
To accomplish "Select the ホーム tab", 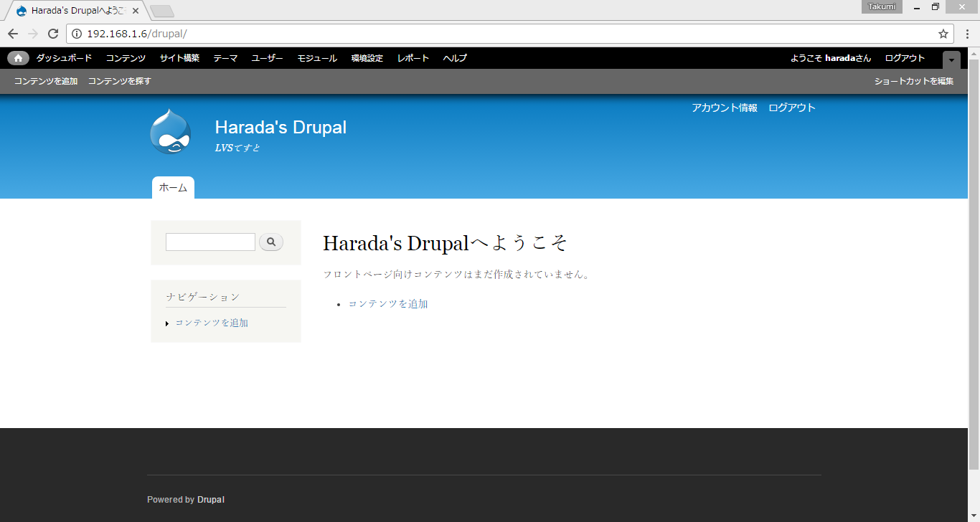I will pyautogui.click(x=173, y=188).
